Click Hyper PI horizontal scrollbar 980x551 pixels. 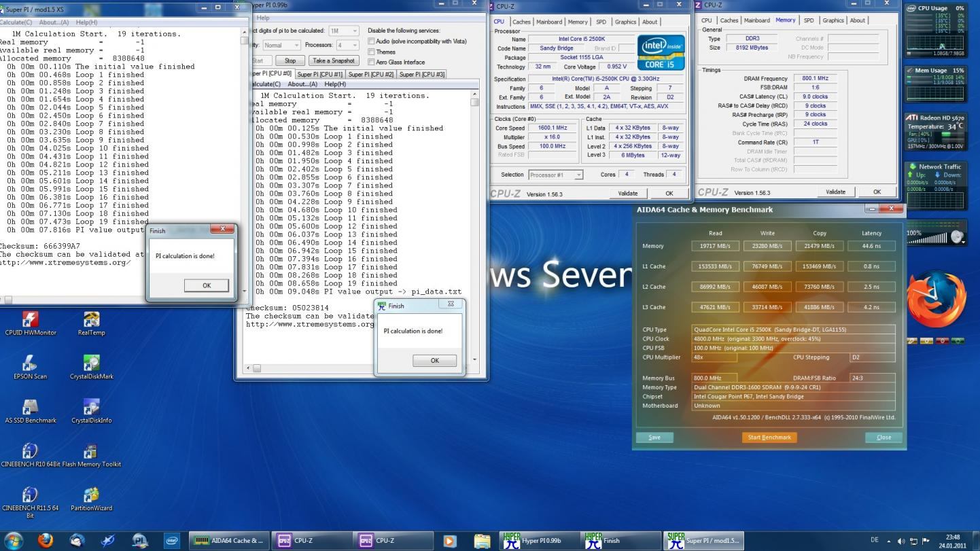(355, 368)
